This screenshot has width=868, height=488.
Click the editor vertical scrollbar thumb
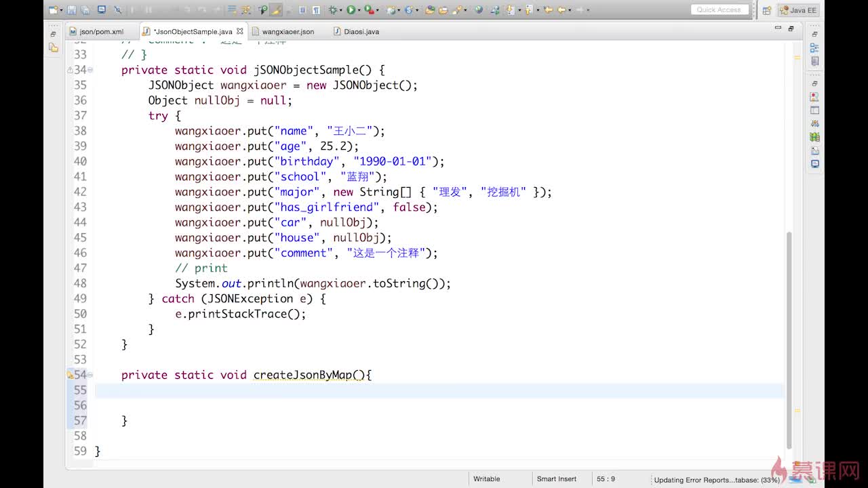pyautogui.click(x=789, y=339)
